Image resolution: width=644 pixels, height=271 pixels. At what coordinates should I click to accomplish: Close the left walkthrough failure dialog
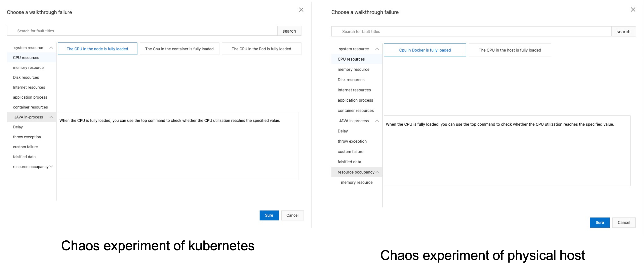[301, 10]
